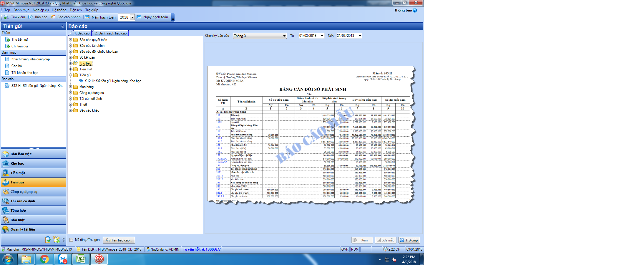644x265 pixels.
Task: Switch to Tổng hợp module
Action: (34, 211)
